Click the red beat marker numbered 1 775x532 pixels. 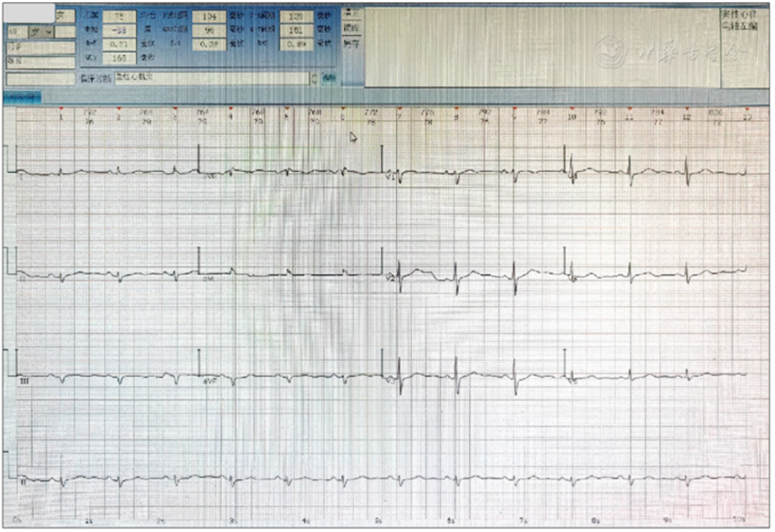pyautogui.click(x=61, y=110)
